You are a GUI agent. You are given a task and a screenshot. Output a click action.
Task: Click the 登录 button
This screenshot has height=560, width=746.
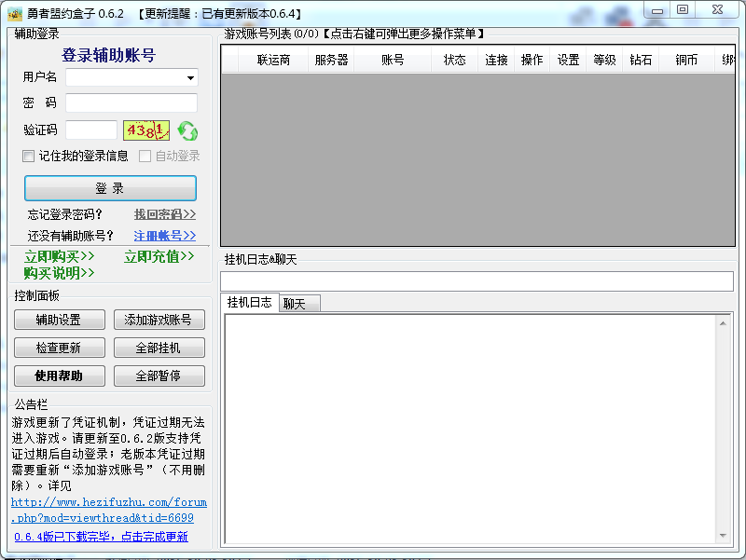coord(110,189)
